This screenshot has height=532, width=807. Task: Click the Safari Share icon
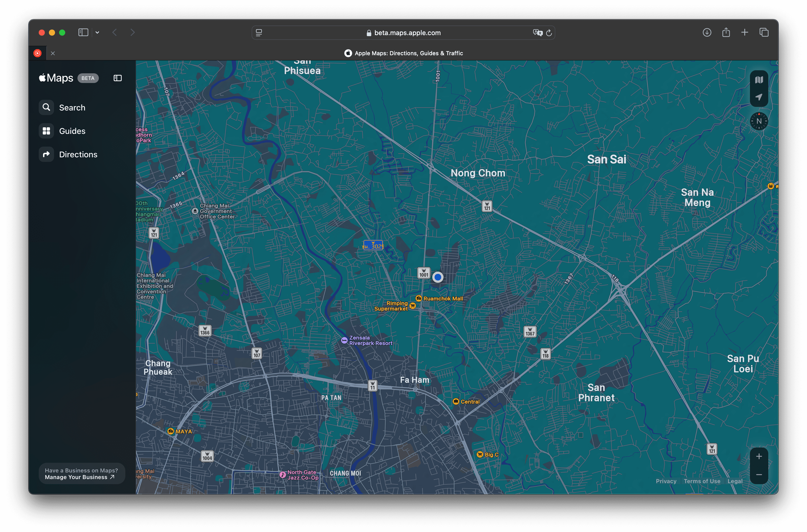(726, 33)
